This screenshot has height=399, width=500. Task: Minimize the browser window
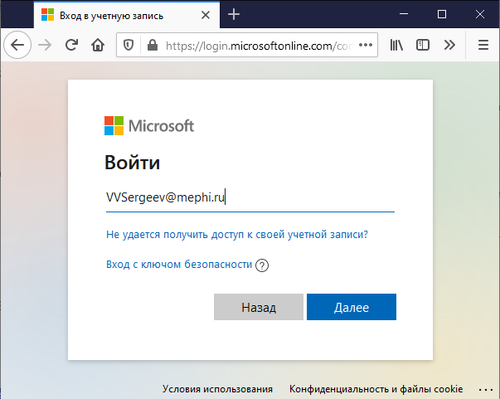click(404, 14)
